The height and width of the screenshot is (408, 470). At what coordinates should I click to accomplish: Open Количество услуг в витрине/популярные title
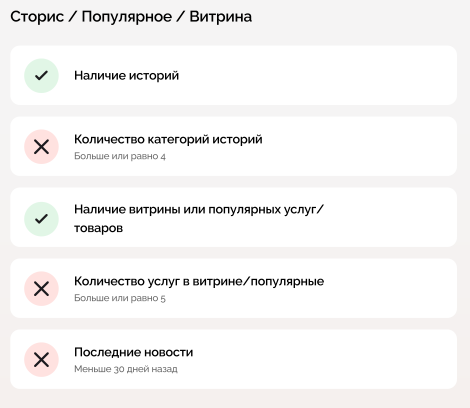click(199, 281)
